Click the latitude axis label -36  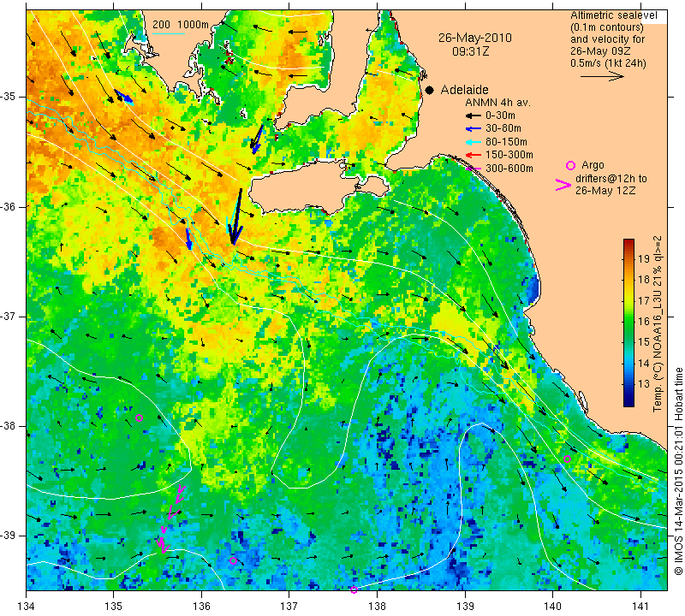(9, 206)
